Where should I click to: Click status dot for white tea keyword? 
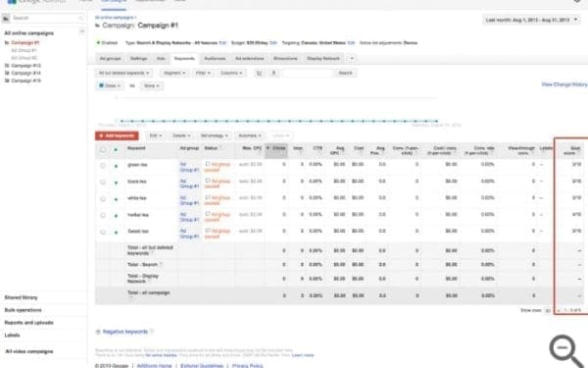click(116, 199)
